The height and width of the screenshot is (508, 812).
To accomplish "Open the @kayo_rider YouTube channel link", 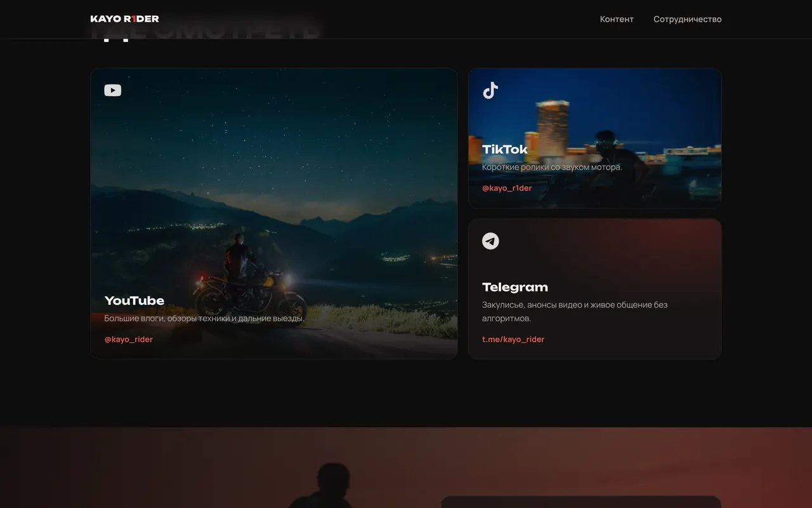I will click(x=129, y=339).
